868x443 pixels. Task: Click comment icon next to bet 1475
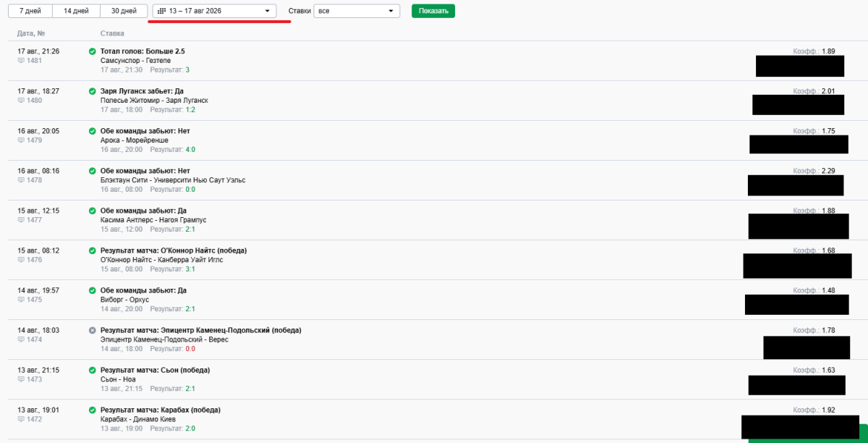(21, 300)
